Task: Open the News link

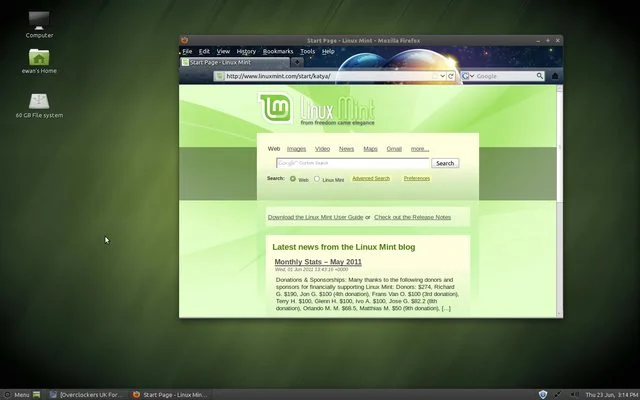Action: click(346, 149)
